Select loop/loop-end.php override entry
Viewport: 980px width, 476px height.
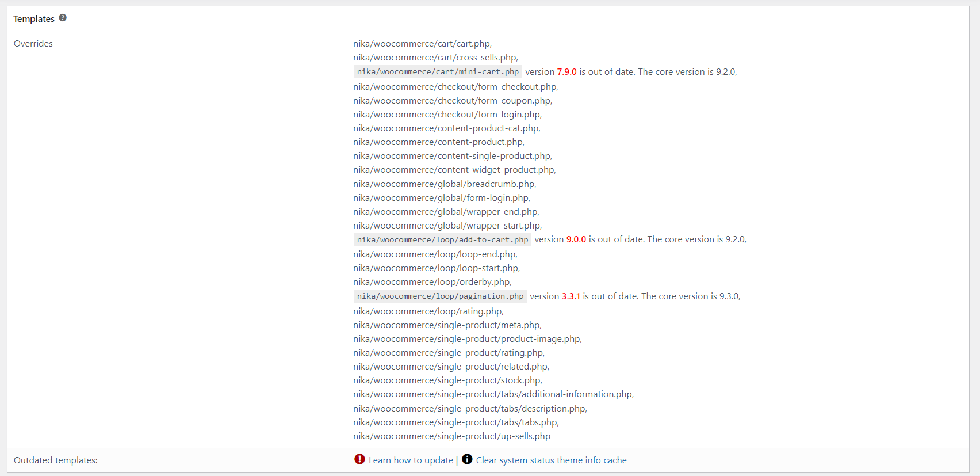pyautogui.click(x=435, y=254)
